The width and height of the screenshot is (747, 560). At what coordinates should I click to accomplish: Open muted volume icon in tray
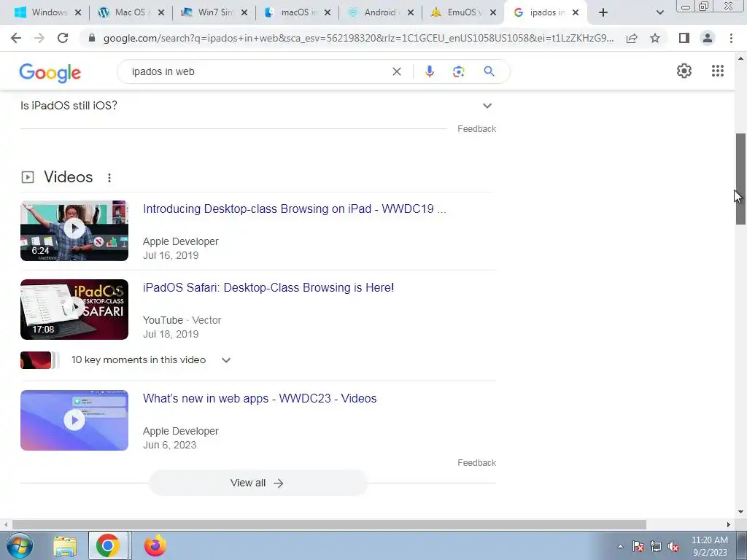point(673,546)
